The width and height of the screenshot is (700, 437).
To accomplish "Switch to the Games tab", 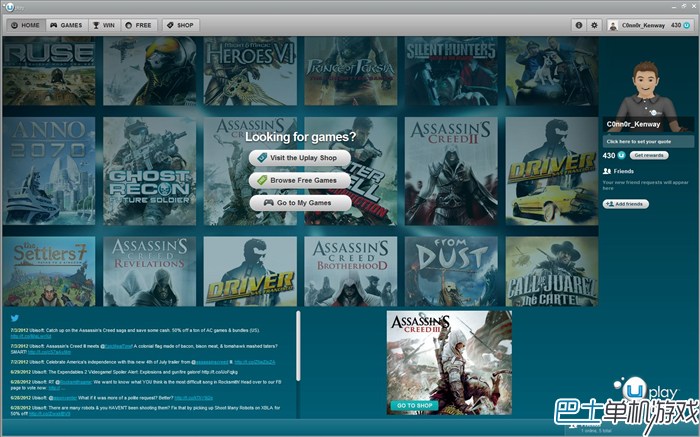I will click(x=66, y=25).
